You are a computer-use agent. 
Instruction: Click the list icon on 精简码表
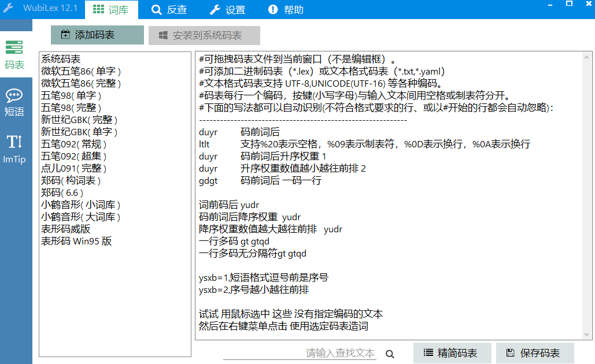pos(429,353)
